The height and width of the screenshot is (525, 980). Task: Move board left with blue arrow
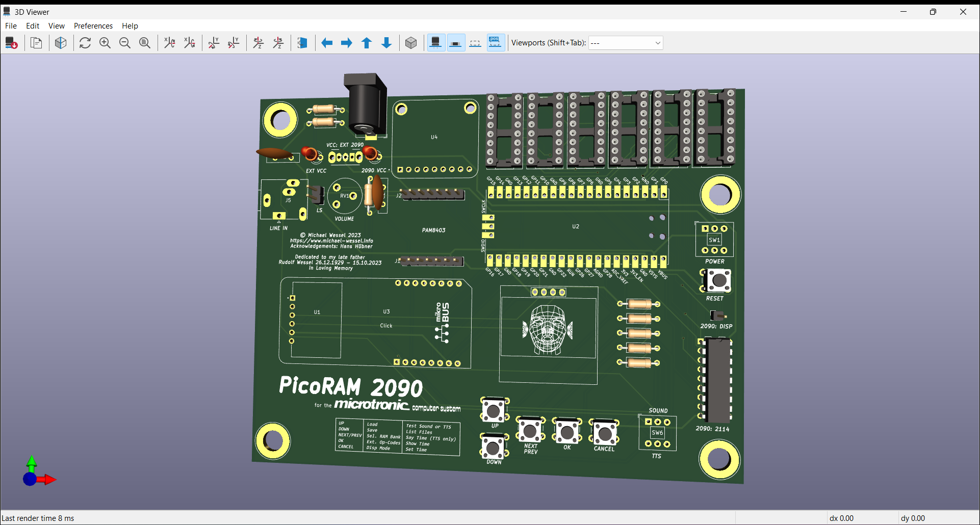pos(327,43)
